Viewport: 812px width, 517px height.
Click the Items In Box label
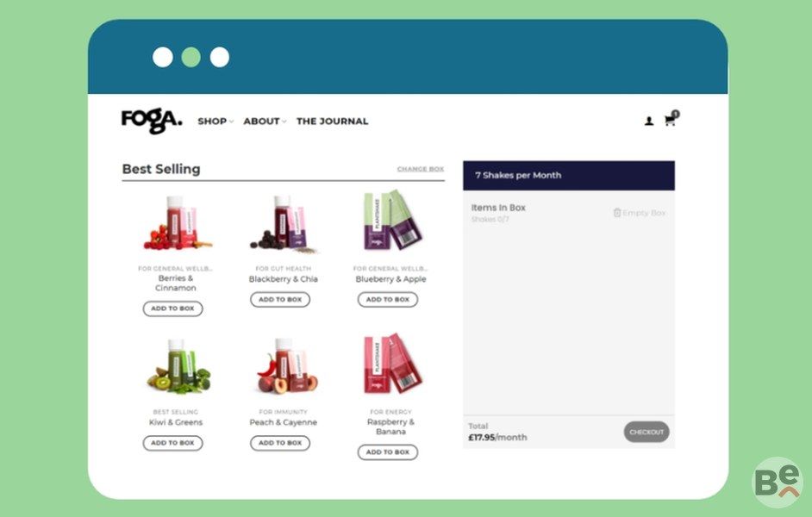tap(498, 208)
